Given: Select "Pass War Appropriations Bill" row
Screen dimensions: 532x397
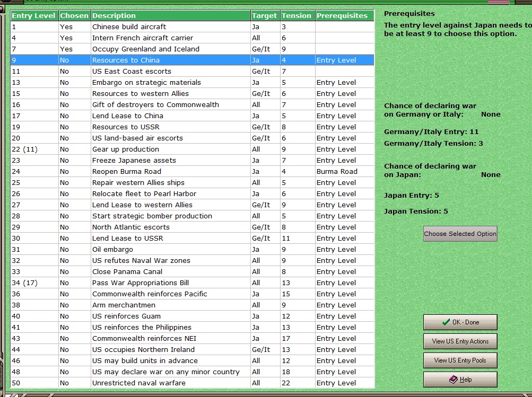Looking at the screenshot, I should click(193, 283).
